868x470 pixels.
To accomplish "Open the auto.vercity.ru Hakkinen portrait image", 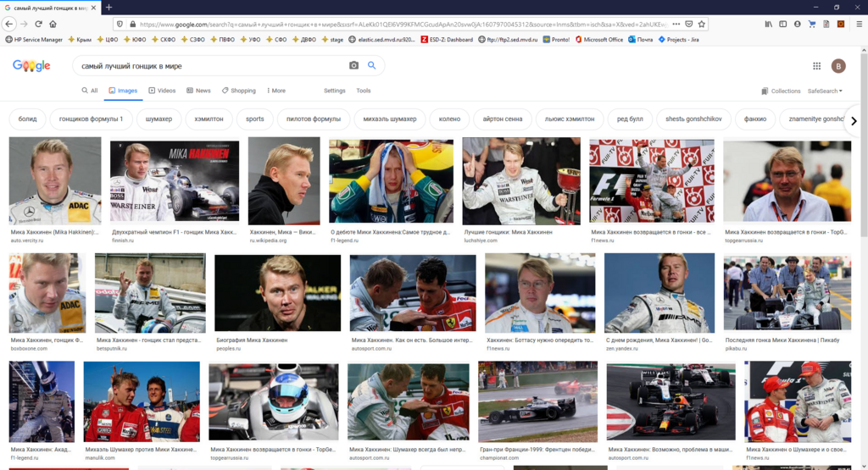I will (x=55, y=181).
